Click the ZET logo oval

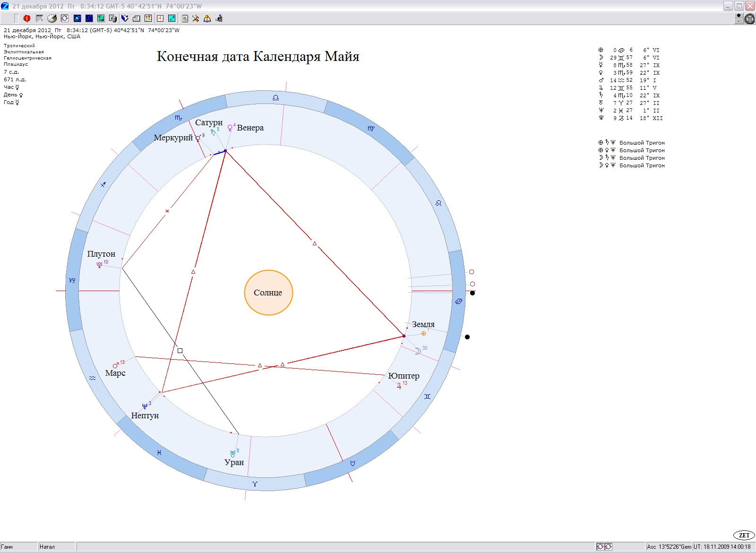tap(744, 535)
